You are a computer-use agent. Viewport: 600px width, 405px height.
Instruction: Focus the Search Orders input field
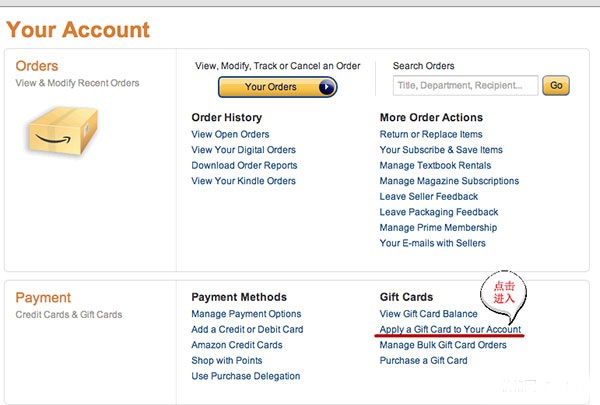point(465,85)
